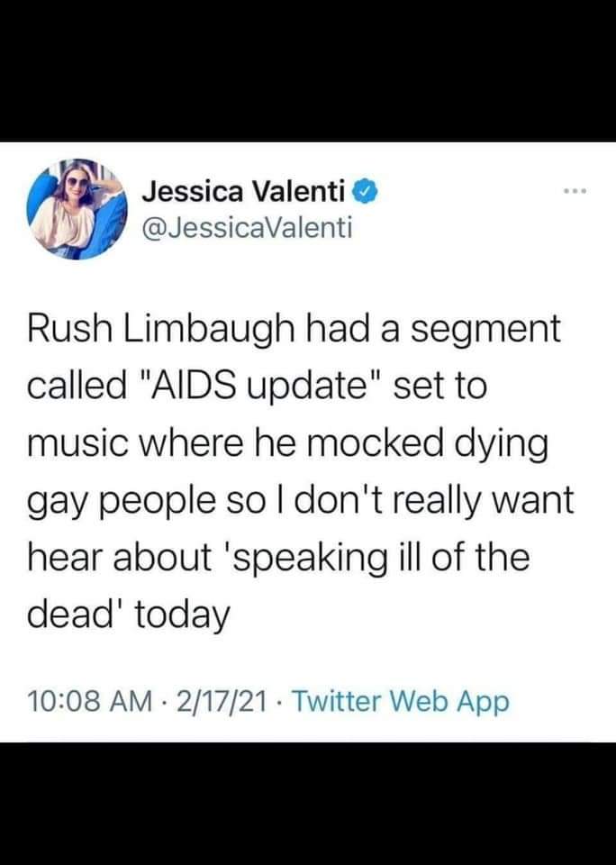Click the black bar below the tweet
The height and width of the screenshot is (865, 616).
(308, 804)
